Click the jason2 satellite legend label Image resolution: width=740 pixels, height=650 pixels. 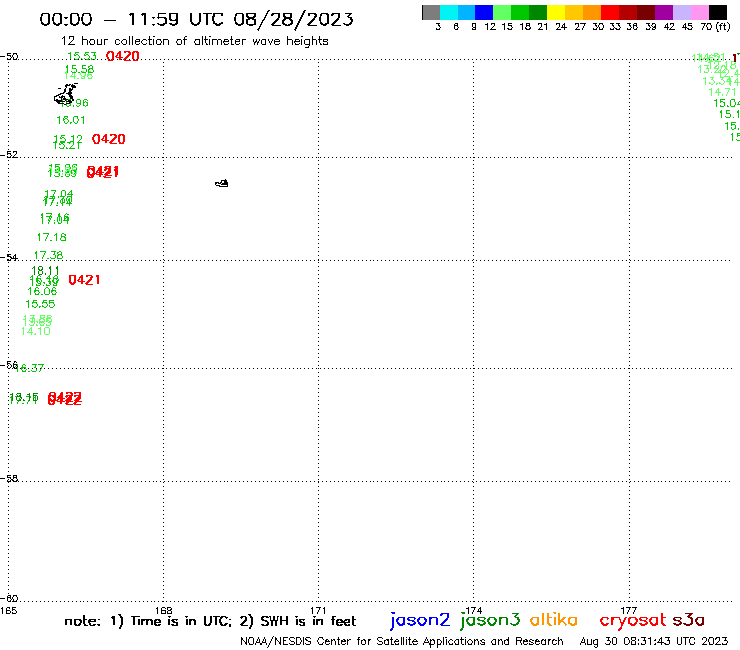coord(420,620)
